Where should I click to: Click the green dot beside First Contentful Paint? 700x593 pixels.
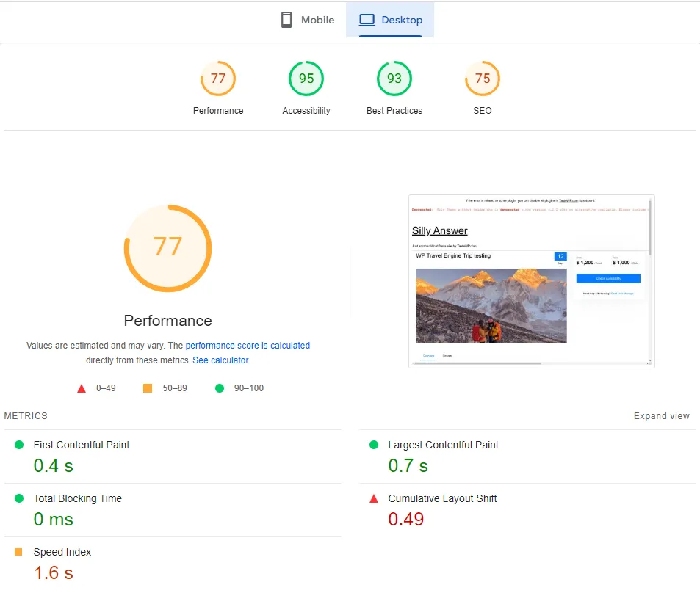point(19,445)
